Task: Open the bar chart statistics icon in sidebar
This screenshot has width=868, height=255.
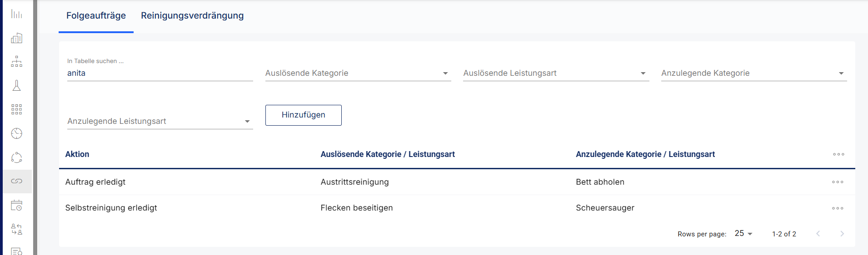Action: pyautogui.click(x=17, y=14)
